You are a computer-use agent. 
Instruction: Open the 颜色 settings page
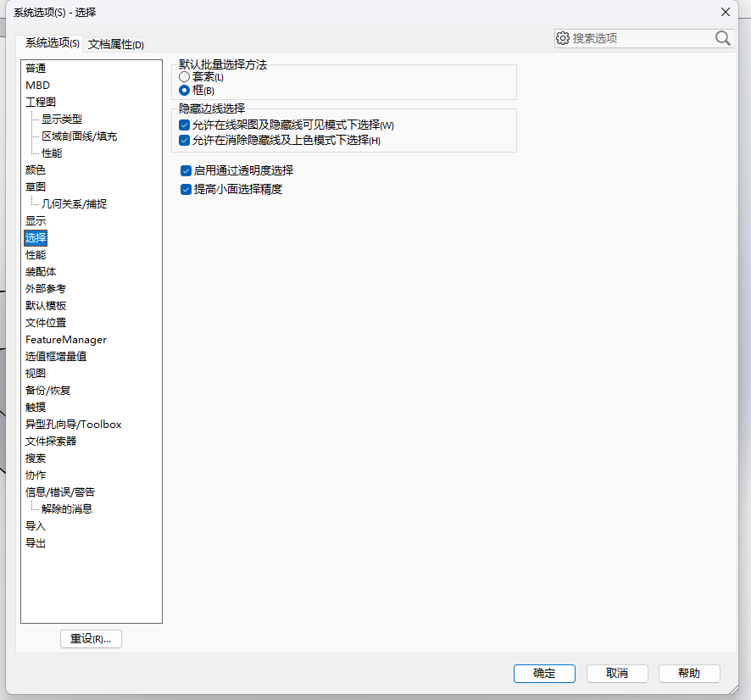pyautogui.click(x=36, y=169)
